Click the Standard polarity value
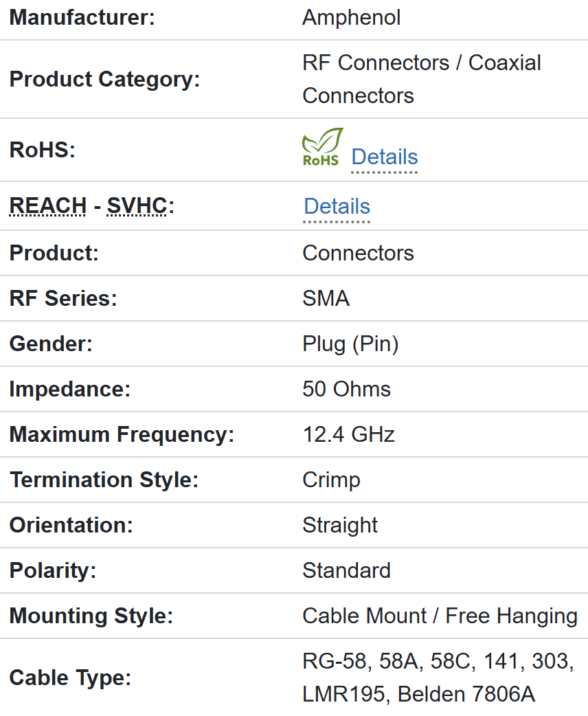588x716 pixels. pyautogui.click(x=346, y=571)
